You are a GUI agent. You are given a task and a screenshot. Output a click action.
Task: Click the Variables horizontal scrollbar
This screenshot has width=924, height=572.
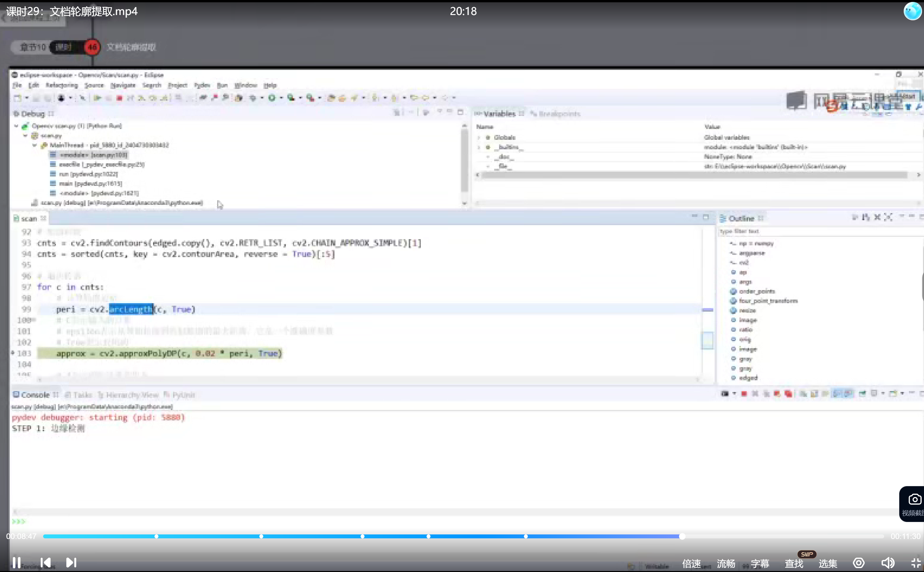pyautogui.click(x=694, y=175)
